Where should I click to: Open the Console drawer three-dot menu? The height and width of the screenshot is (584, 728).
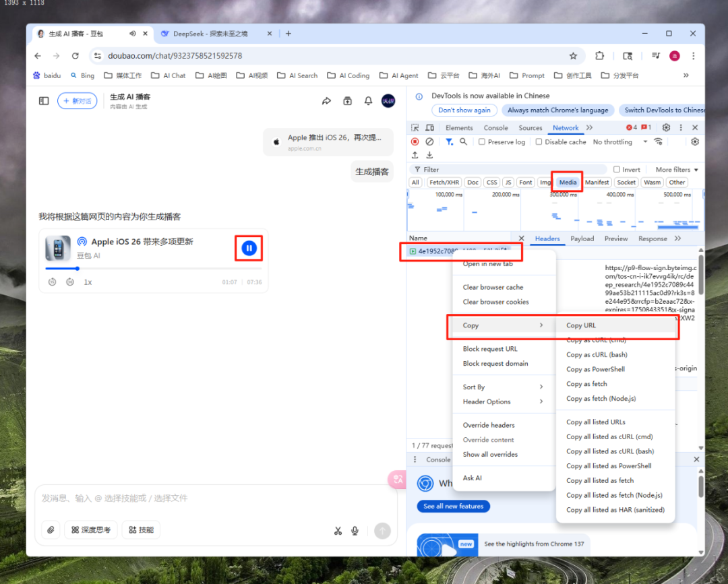pyautogui.click(x=415, y=459)
